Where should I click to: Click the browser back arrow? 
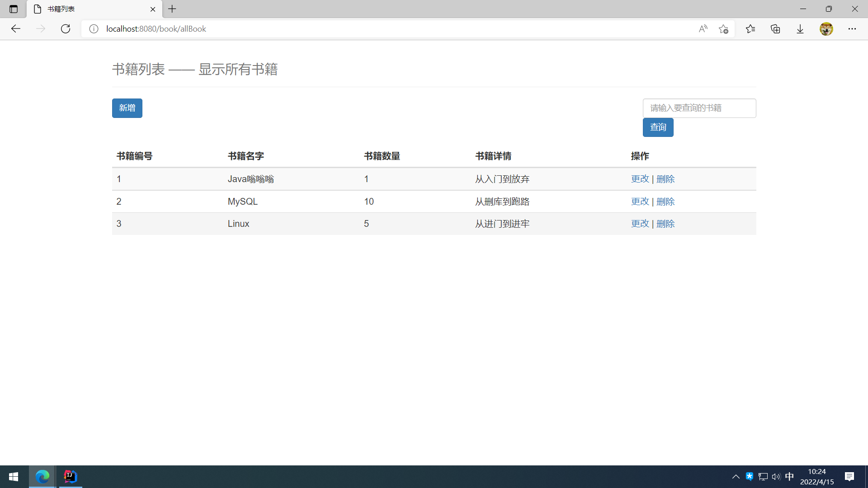pyautogui.click(x=16, y=29)
